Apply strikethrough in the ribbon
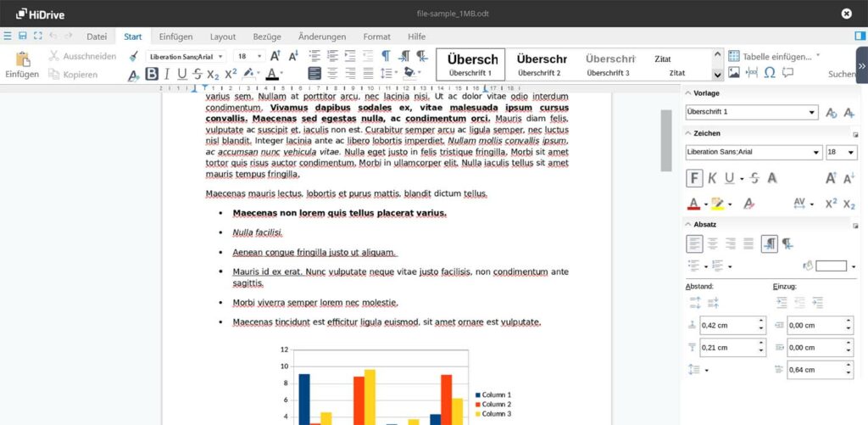Viewport: 868px width, 425px height. (198, 75)
